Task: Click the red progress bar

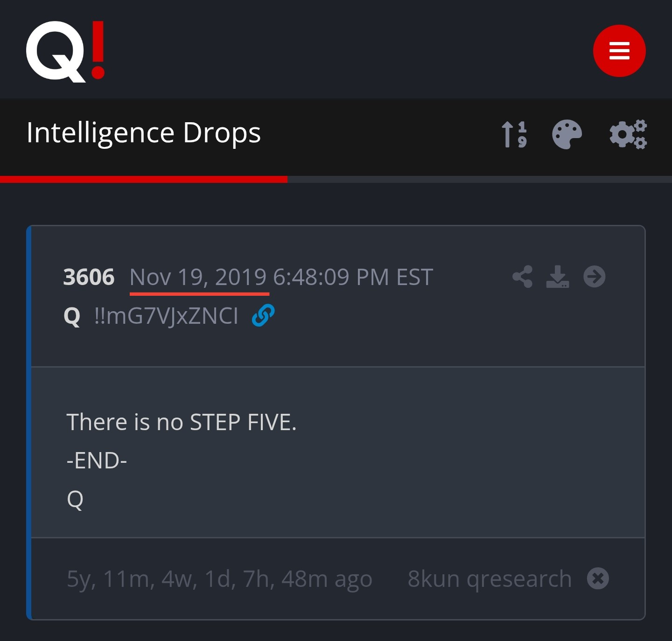Action: click(x=144, y=179)
